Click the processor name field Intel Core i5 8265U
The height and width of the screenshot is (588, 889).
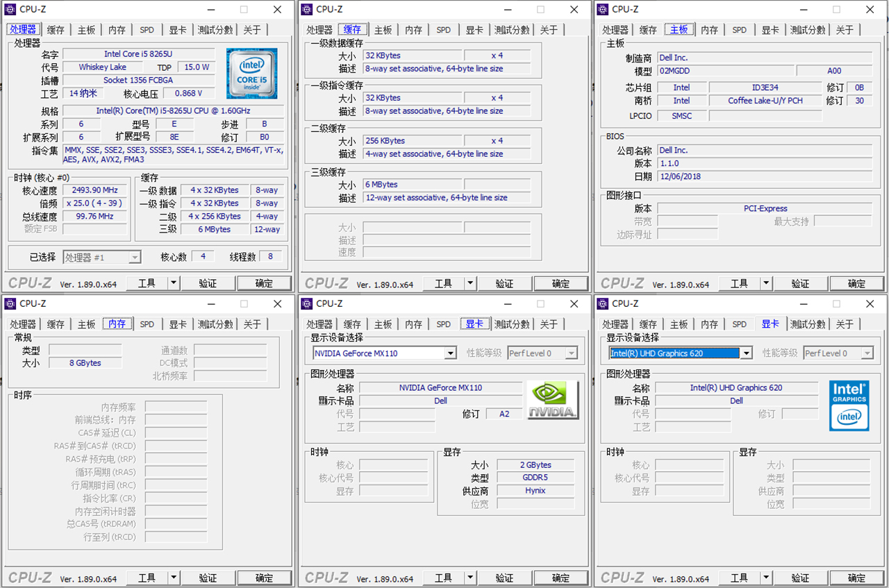[x=139, y=54]
